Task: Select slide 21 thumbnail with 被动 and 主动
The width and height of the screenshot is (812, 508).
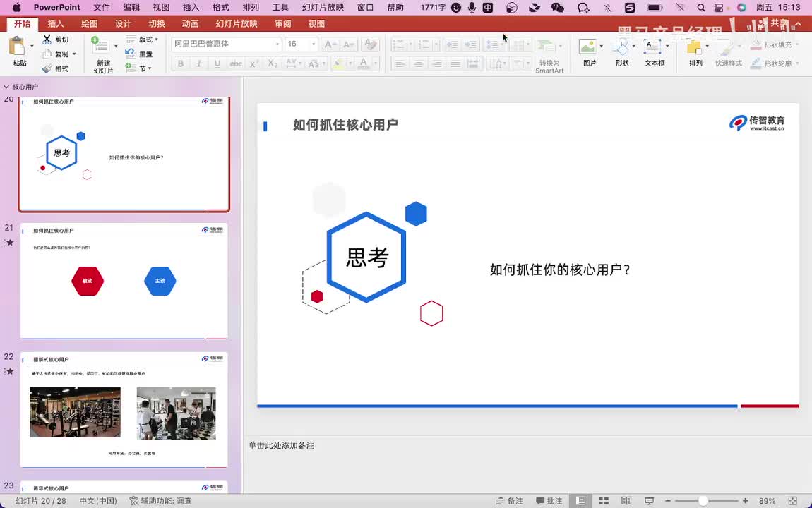Action: click(124, 281)
